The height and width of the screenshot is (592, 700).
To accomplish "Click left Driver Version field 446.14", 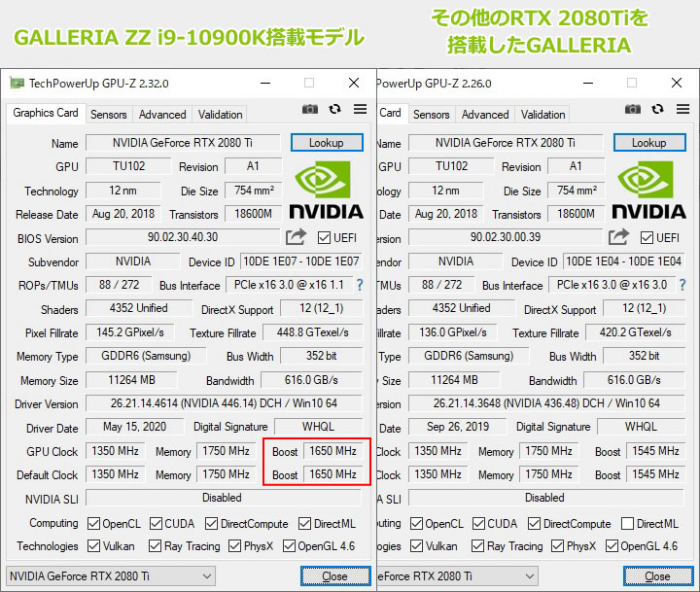I will click(x=225, y=403).
